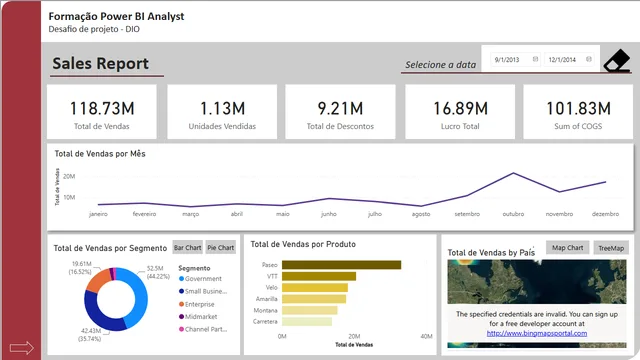Click the orange Enterprise donut slice

(96, 280)
